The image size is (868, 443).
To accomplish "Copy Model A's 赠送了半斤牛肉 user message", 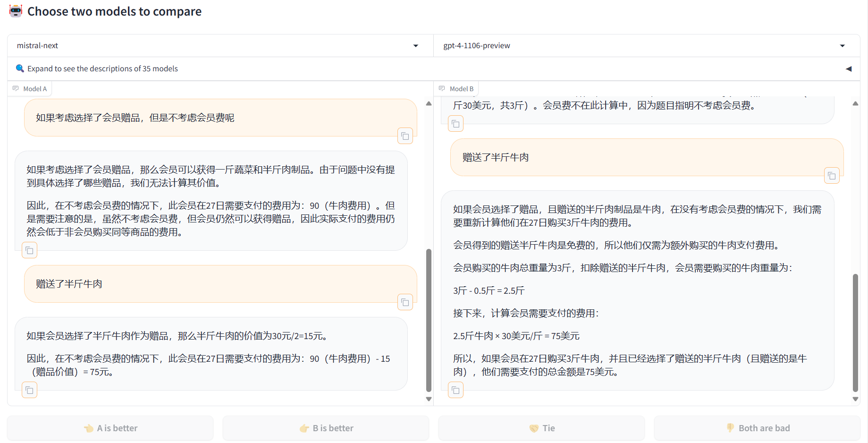I will point(405,302).
